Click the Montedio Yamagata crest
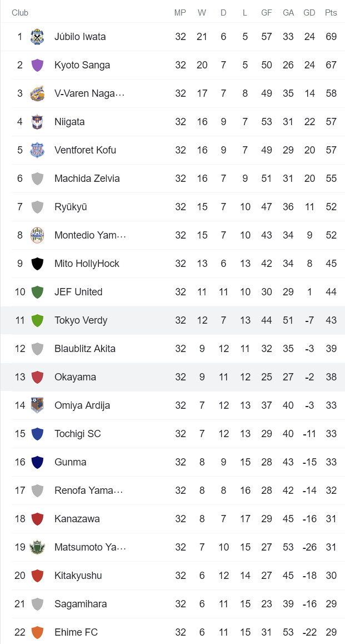This screenshot has height=644, width=345. point(37,235)
